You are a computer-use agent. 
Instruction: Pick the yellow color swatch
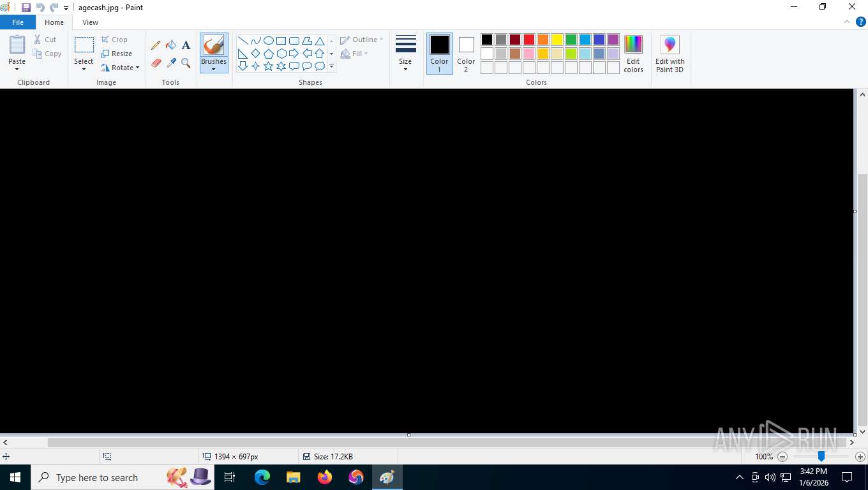557,40
